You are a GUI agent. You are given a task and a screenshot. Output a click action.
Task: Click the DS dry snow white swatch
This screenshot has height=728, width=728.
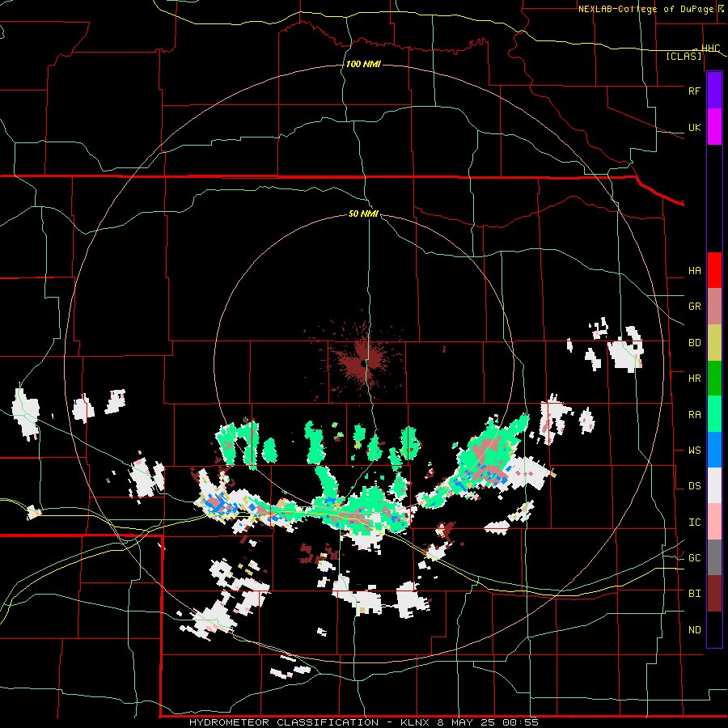[x=714, y=485]
